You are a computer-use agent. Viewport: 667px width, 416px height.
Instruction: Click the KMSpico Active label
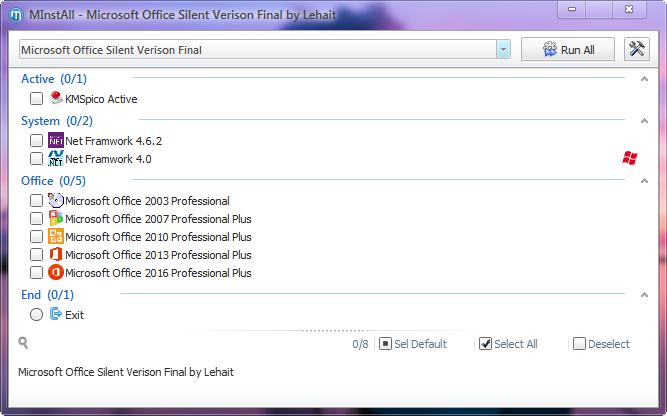[101, 99]
